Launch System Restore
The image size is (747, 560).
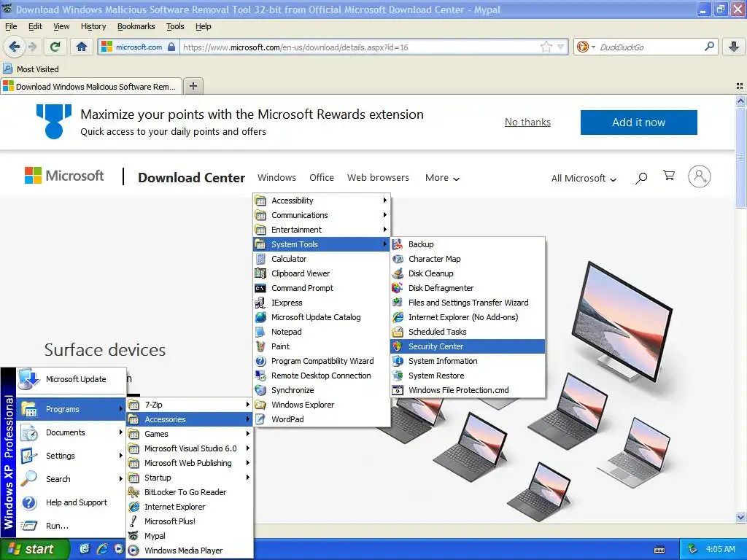468,376
